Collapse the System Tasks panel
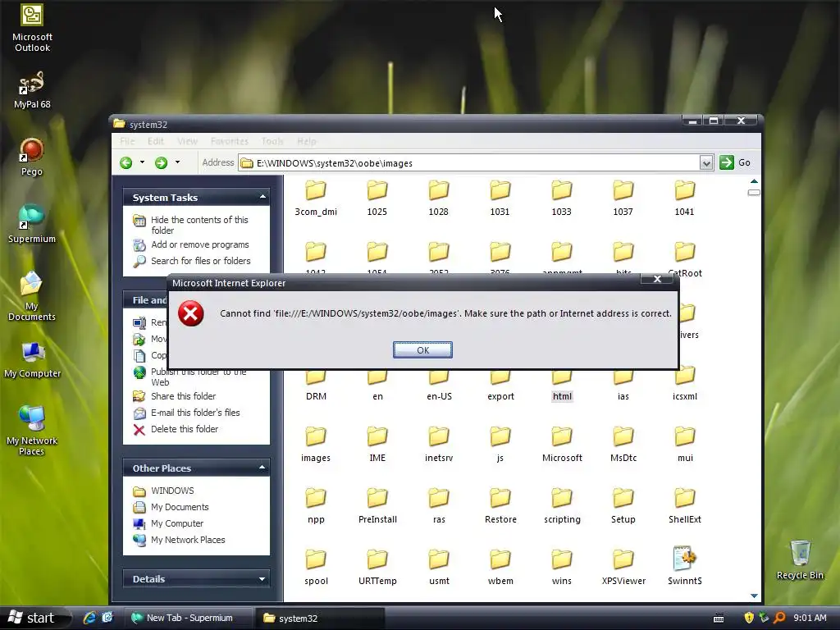840x630 pixels. click(x=262, y=197)
